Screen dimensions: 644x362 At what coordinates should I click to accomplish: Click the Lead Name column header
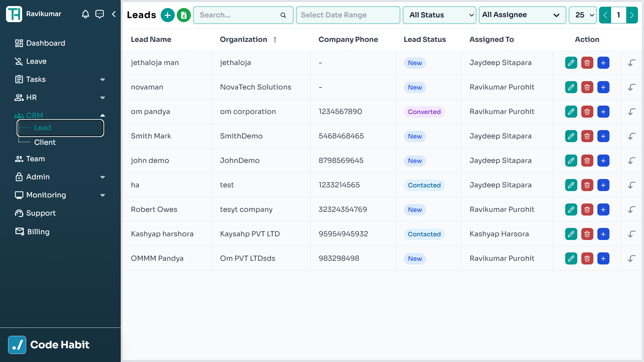[151, 40]
